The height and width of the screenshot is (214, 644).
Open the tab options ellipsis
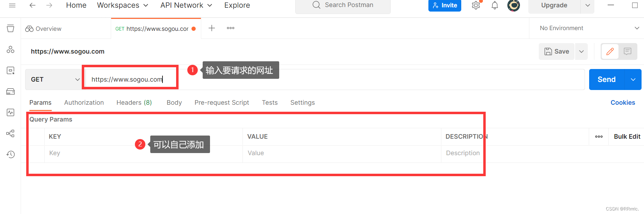(231, 28)
